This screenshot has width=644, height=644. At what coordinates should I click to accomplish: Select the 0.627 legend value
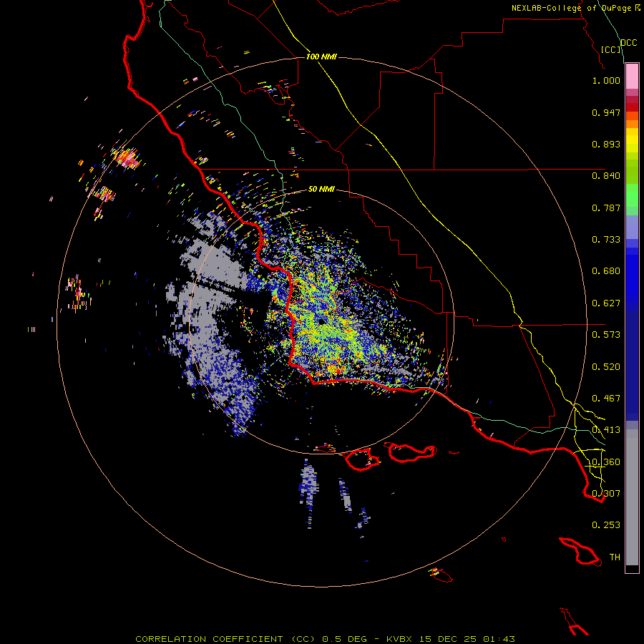pyautogui.click(x=606, y=303)
